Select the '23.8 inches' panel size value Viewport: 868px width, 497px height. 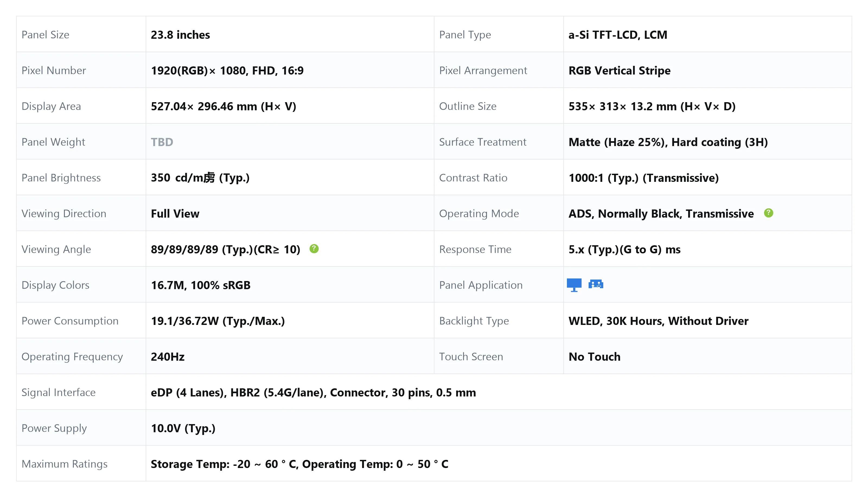(180, 35)
